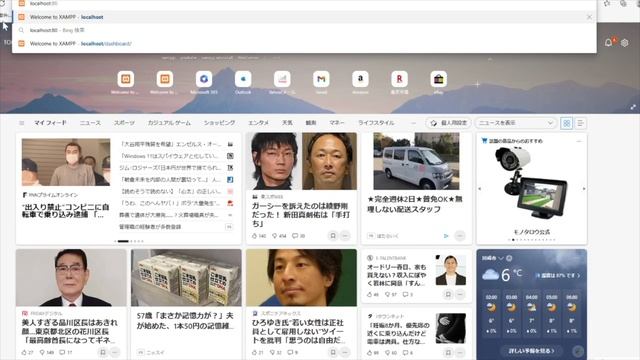Open the surveillance camera product image
Image resolution: width=640 pixels, height=360 pixels.
[x=531, y=183]
